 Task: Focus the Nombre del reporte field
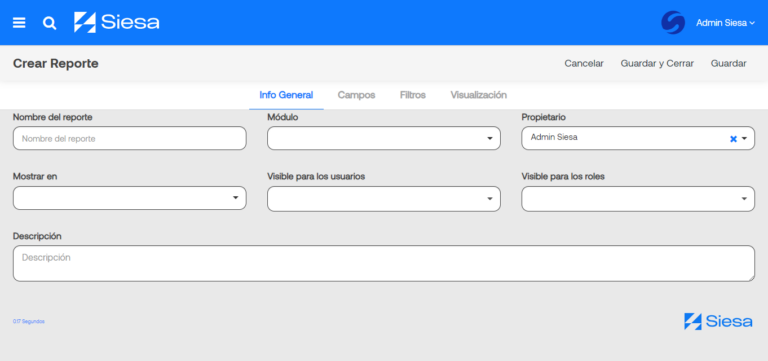(129, 138)
